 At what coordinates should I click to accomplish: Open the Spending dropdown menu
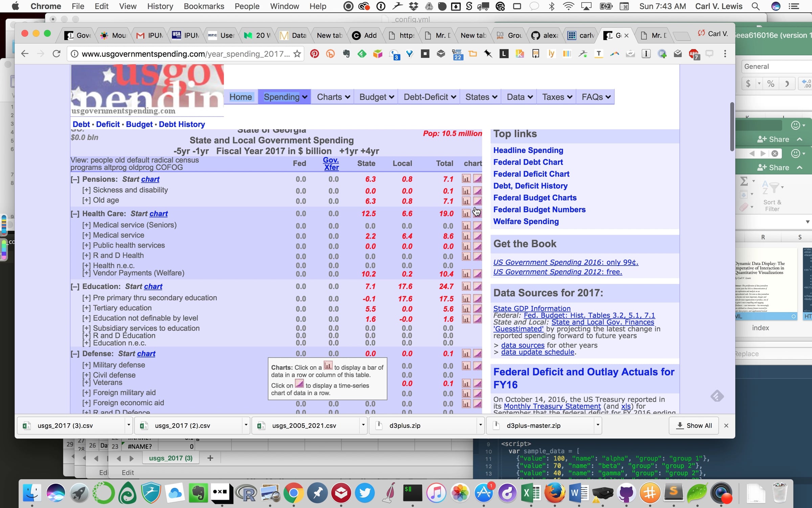[285, 97]
